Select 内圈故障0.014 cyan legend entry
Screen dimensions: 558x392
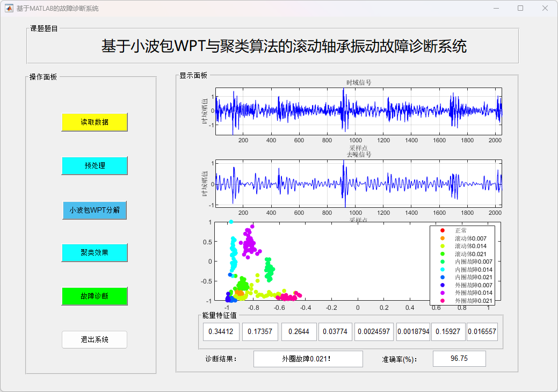pyautogui.click(x=465, y=270)
